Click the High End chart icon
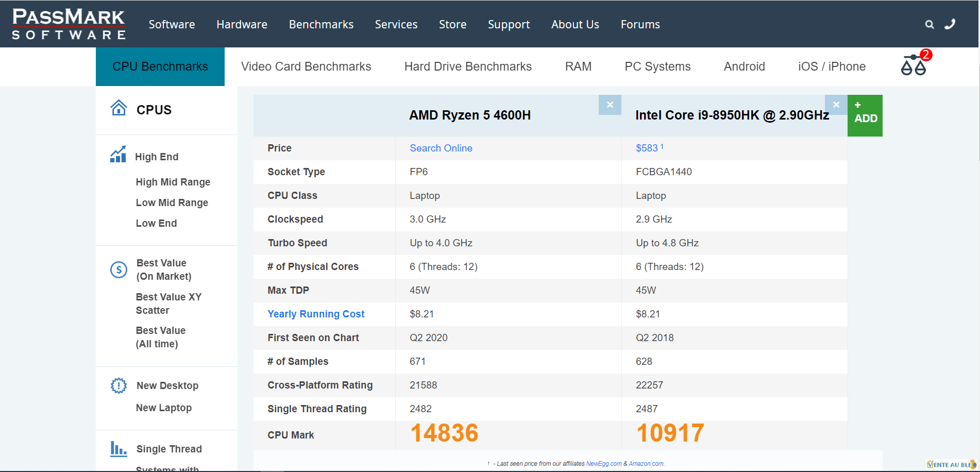 coord(118,154)
